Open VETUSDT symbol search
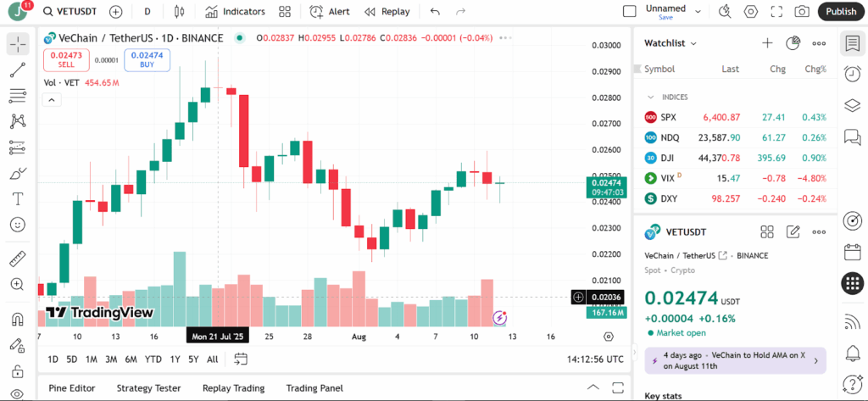This screenshot has height=401, width=868. click(x=69, y=11)
